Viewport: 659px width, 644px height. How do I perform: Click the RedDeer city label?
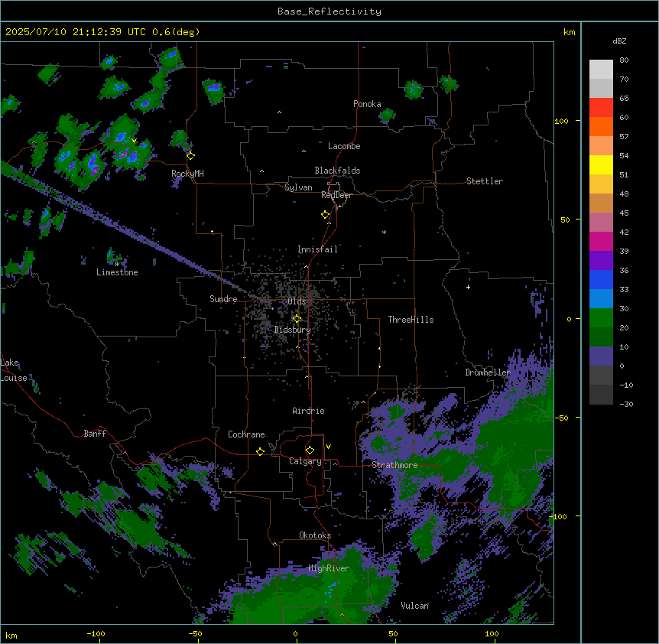(x=336, y=195)
